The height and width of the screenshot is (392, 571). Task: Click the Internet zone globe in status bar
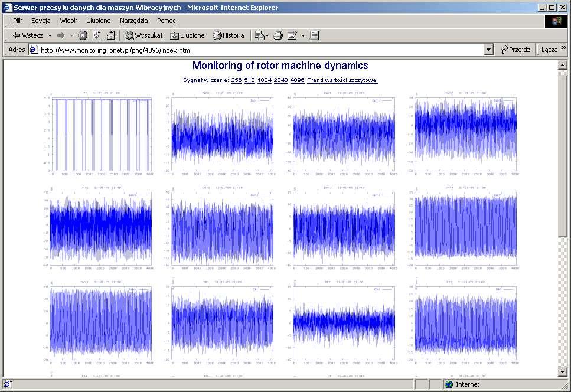point(449,384)
